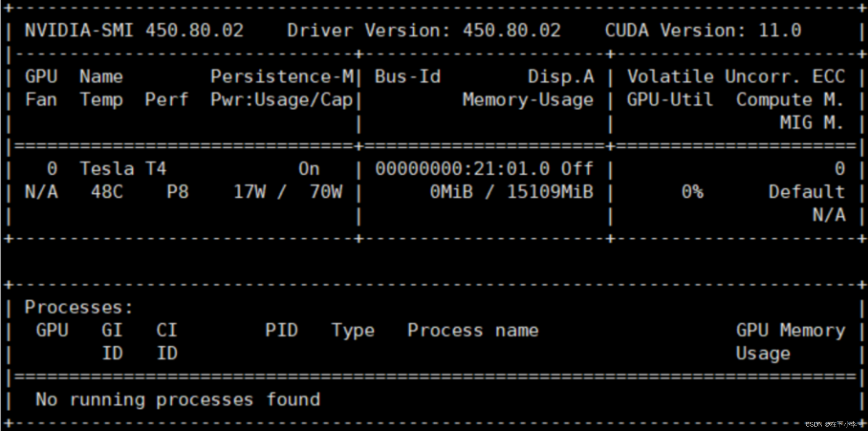Click the 48C temperature reading
This screenshot has height=431, width=868.
pyautogui.click(x=107, y=192)
